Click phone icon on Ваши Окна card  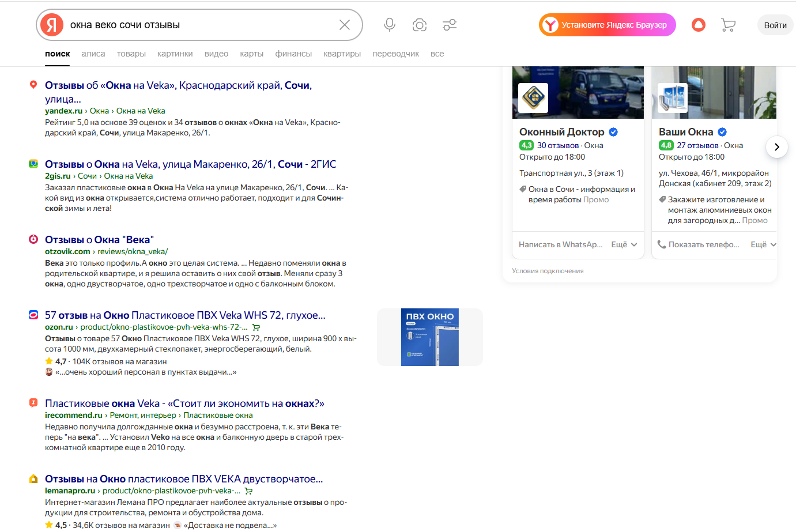tap(662, 244)
